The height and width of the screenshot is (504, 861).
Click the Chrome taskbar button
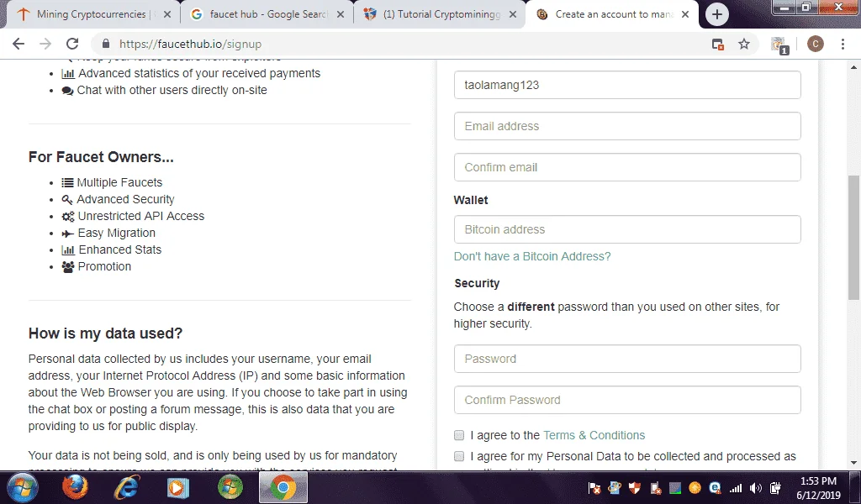pos(283,487)
